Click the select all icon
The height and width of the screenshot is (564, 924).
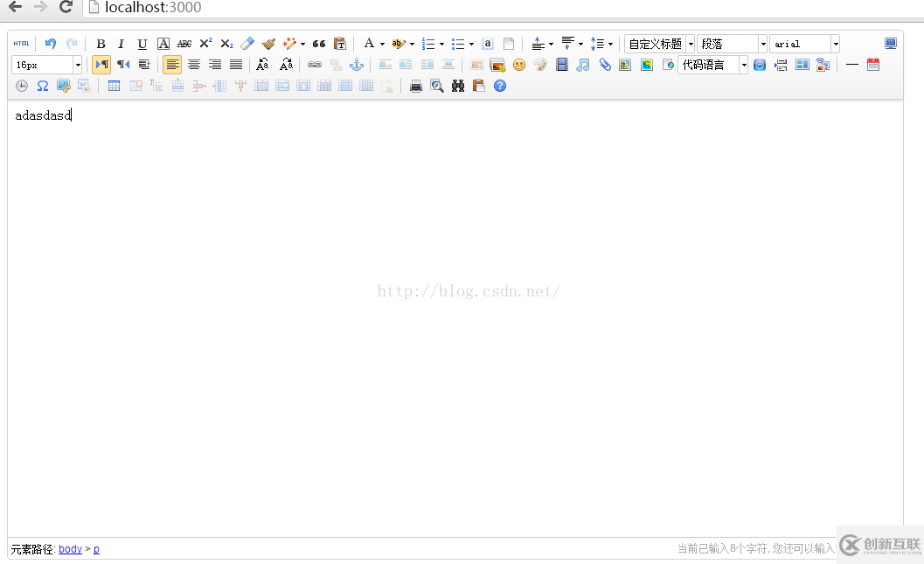point(487,44)
